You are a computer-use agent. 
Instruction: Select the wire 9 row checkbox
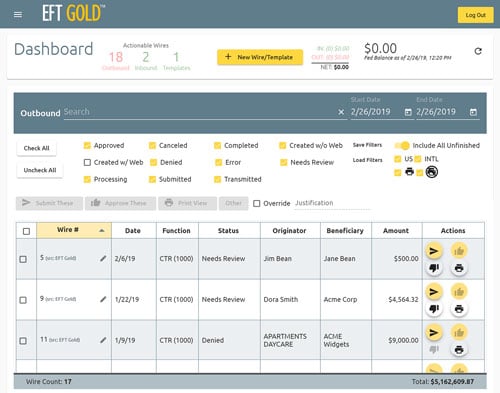point(23,300)
